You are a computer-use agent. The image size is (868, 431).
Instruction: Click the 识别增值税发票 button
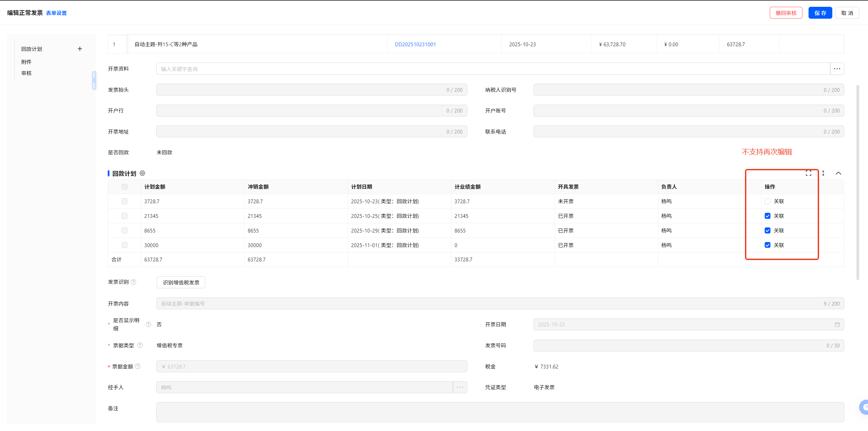(181, 282)
